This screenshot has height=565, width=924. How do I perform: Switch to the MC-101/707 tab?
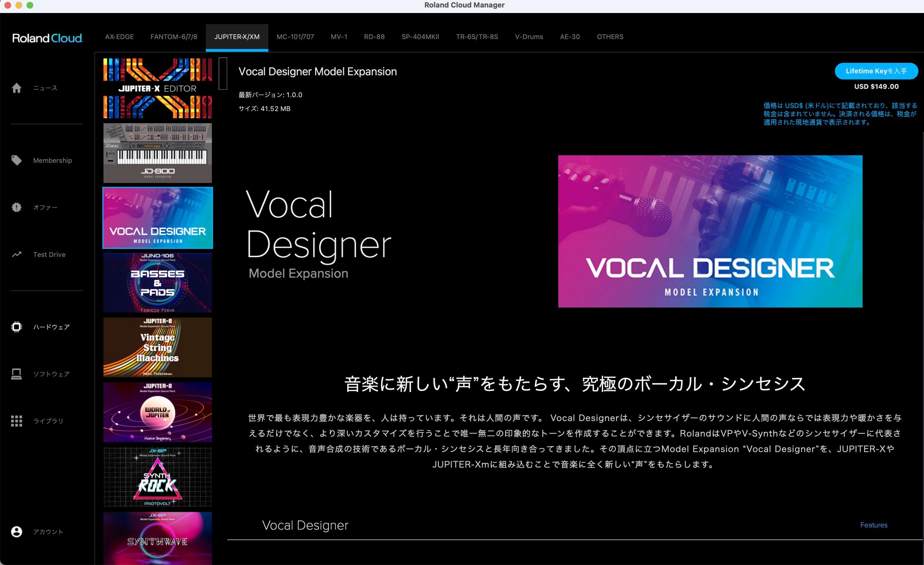click(295, 37)
